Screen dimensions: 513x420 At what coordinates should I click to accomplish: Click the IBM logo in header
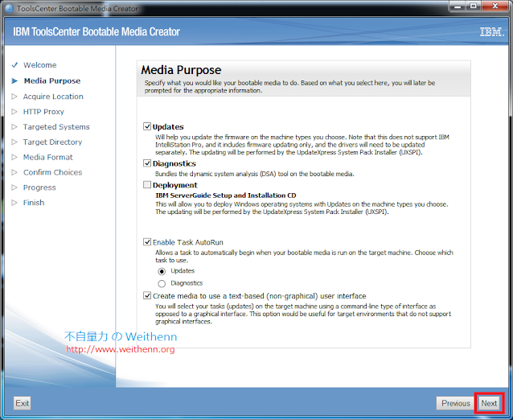point(492,32)
